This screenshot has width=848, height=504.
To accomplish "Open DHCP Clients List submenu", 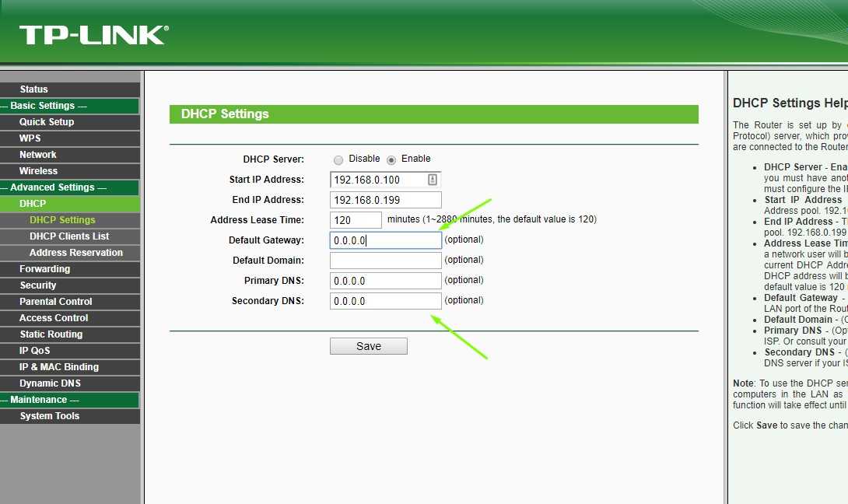I will [69, 236].
